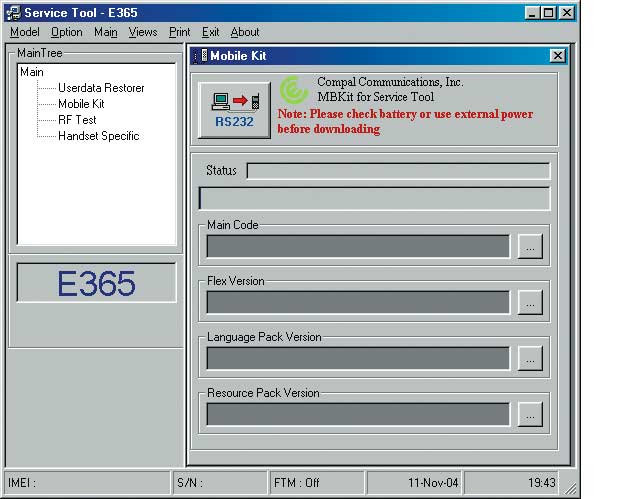Close the Mobile Kit panel
This screenshot has width=641, height=499.
(x=558, y=56)
